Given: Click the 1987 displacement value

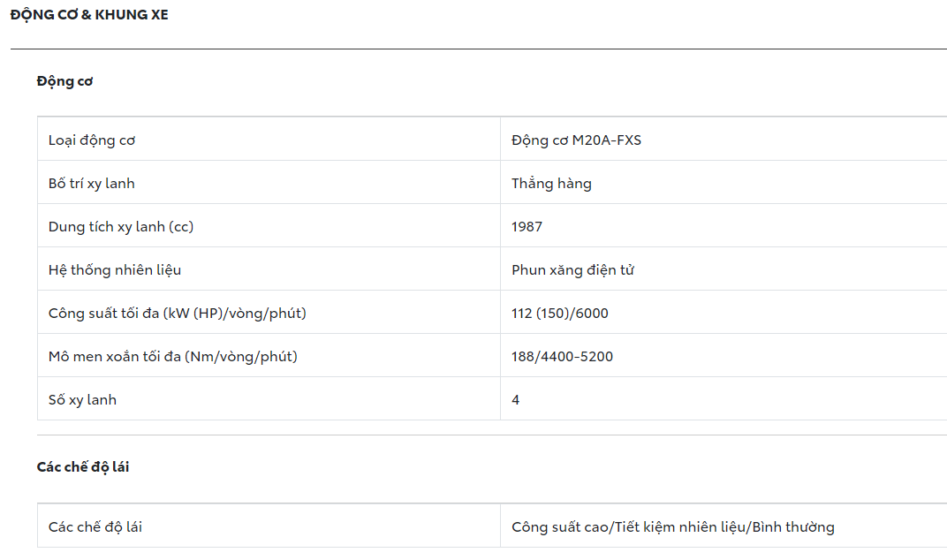Looking at the screenshot, I should [527, 226].
